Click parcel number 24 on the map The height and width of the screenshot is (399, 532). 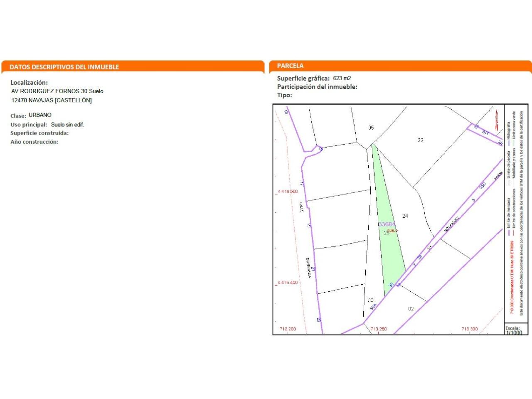[405, 216]
